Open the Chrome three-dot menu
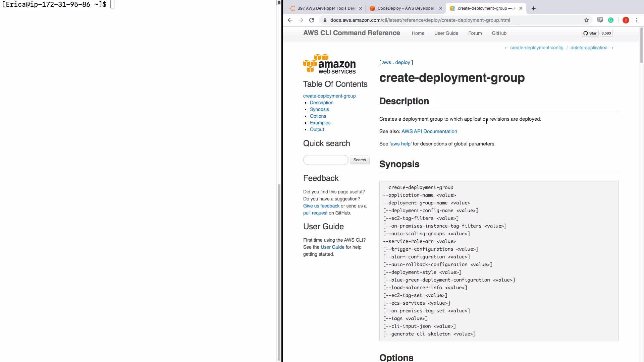 637,20
